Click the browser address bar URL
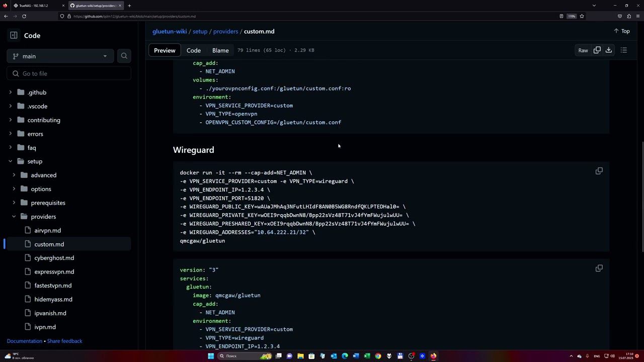This screenshot has height=362, width=644. pyautogui.click(x=134, y=16)
